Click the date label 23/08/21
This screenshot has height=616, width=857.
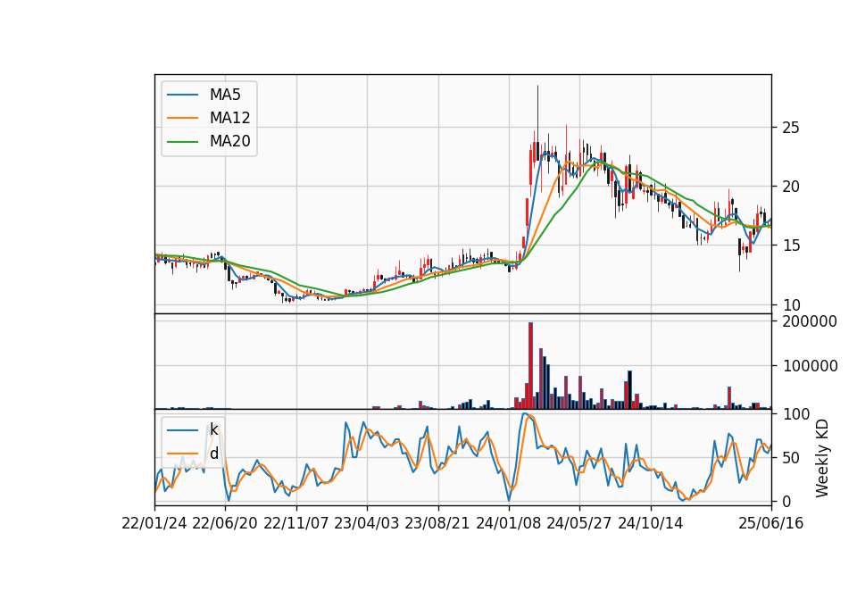pos(437,523)
